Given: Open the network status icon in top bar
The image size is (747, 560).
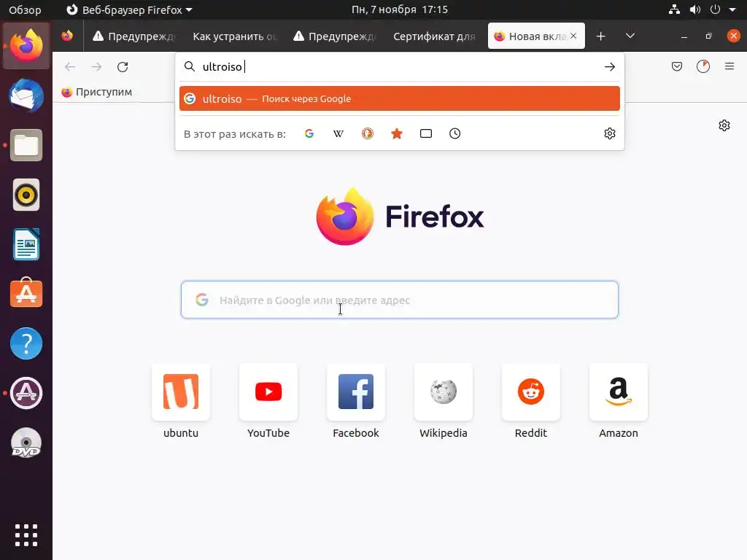Looking at the screenshot, I should pyautogui.click(x=674, y=9).
